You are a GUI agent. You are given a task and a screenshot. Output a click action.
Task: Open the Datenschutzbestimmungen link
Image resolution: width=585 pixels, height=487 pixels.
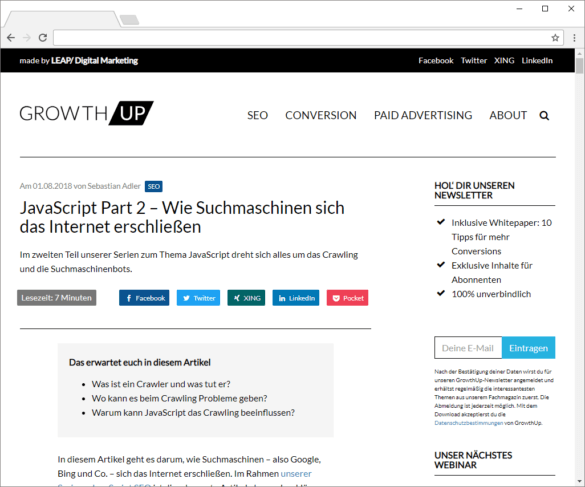click(x=469, y=423)
